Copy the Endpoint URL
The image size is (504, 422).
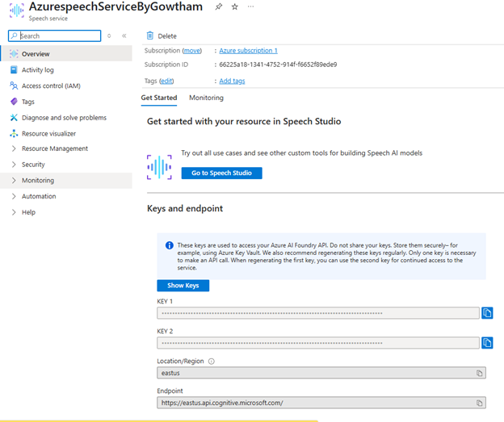[x=480, y=403]
